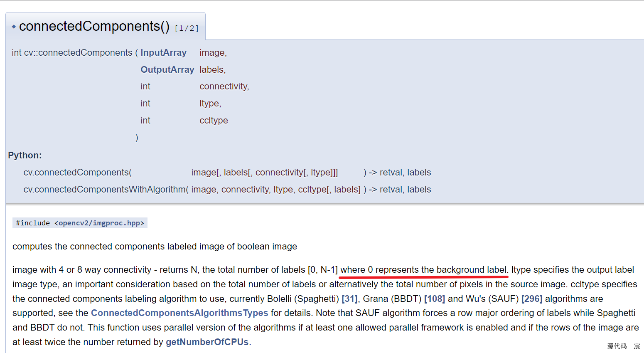Click the '源代码' text at bottom right

617,346
